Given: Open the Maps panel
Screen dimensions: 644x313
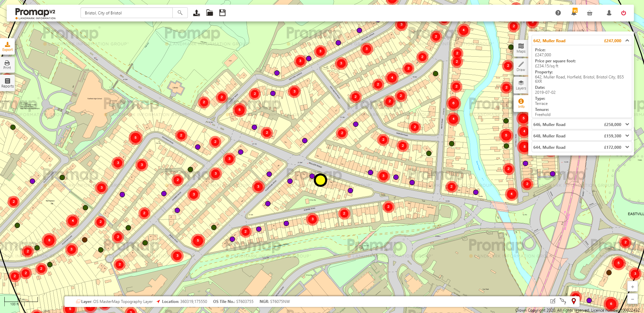Looking at the screenshot, I should (x=521, y=48).
